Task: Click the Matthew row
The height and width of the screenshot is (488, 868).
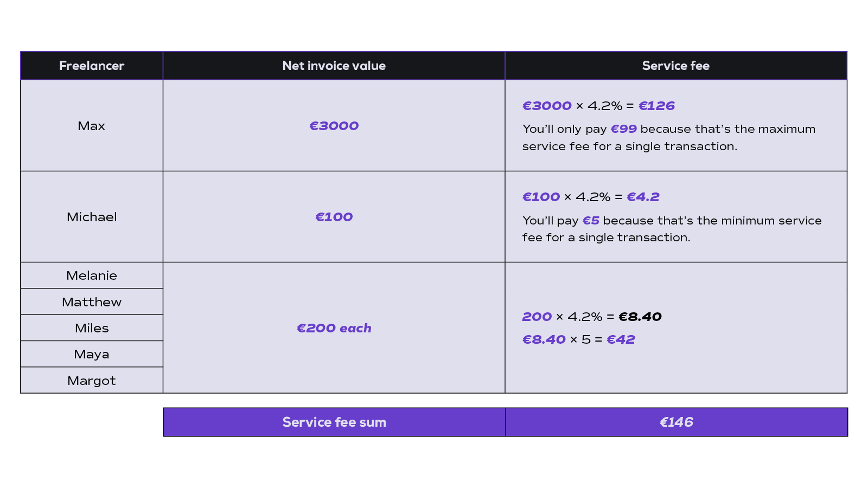Action: (92, 302)
